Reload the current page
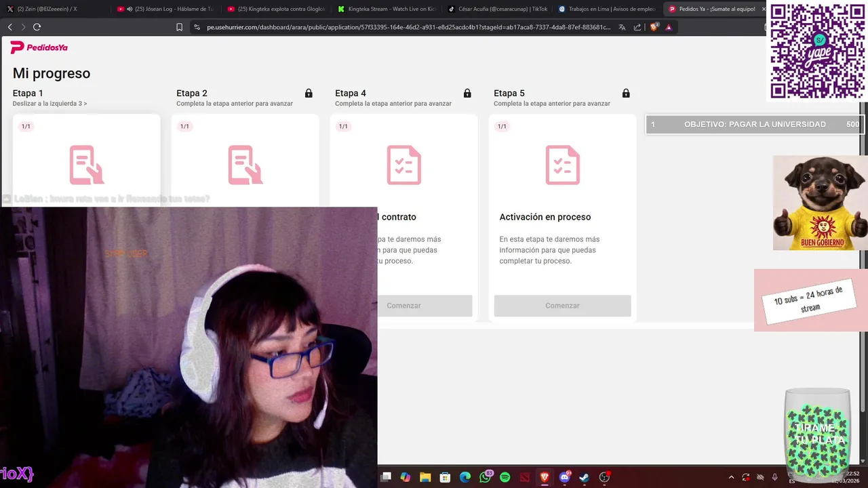Viewport: 868px width, 488px height. pos(37,27)
